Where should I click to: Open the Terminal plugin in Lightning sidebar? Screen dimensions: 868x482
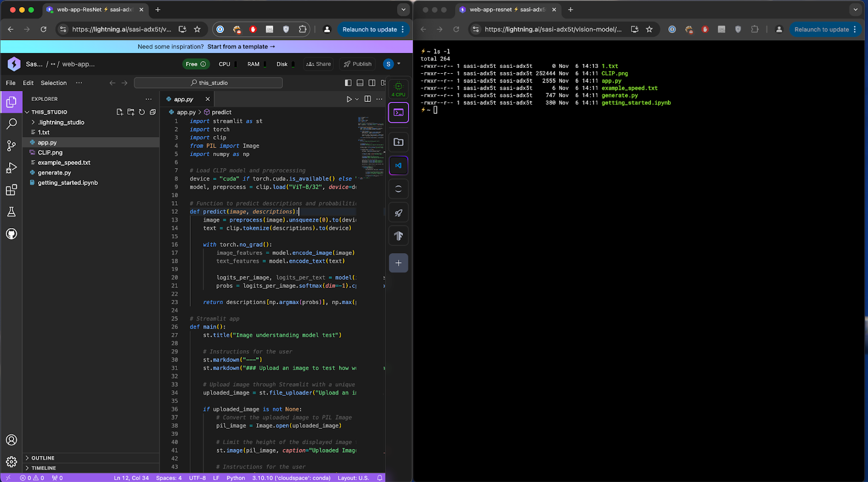(x=398, y=113)
